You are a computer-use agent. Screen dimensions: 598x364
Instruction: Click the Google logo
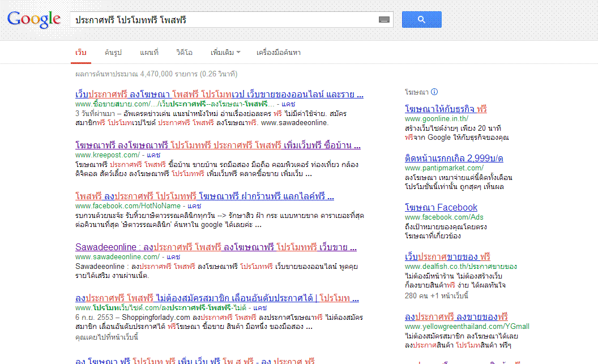pyautogui.click(x=33, y=19)
